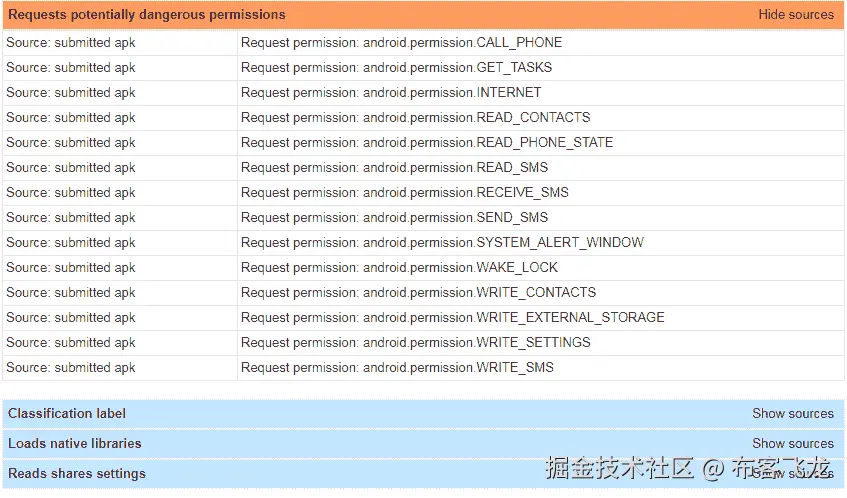Click the READ_SMS permission entry
The width and height of the screenshot is (847, 498).
[x=394, y=168]
